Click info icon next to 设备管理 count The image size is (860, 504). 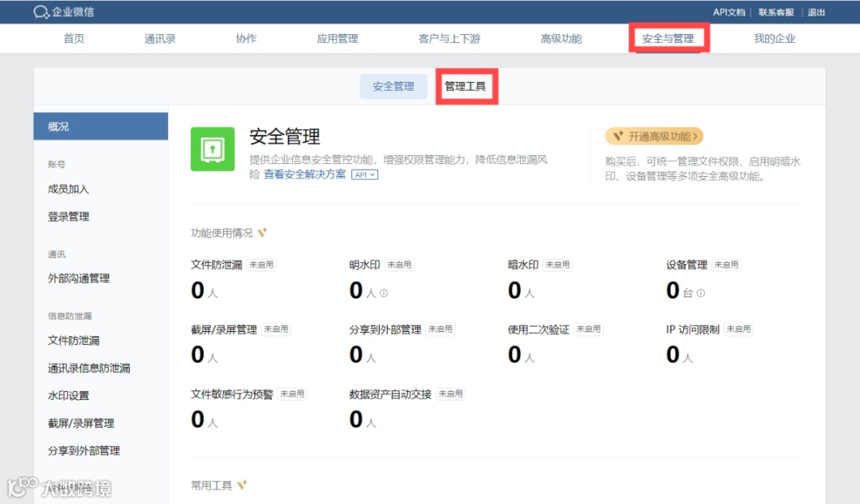(701, 294)
